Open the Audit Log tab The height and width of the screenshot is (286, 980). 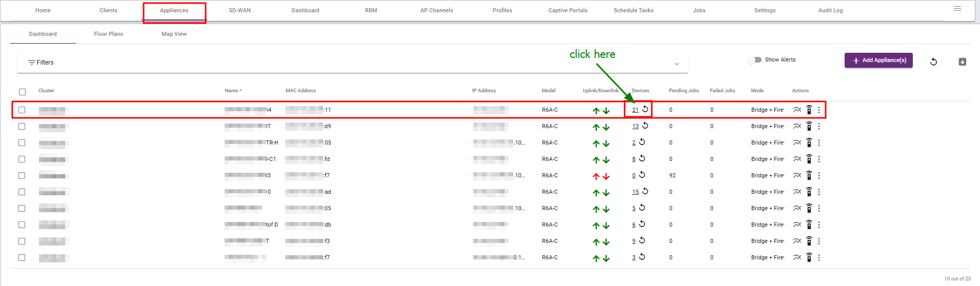click(830, 10)
